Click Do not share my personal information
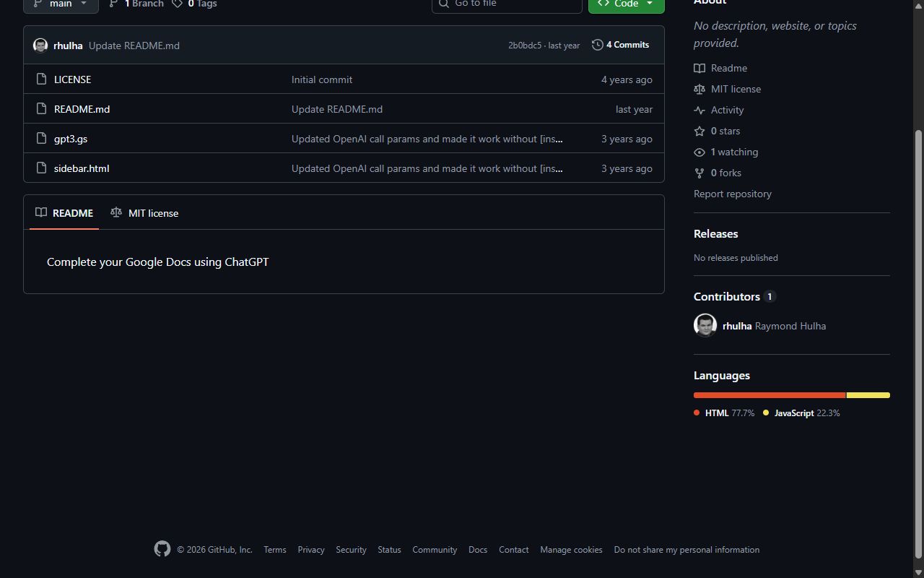This screenshot has width=924, height=578. [687, 550]
